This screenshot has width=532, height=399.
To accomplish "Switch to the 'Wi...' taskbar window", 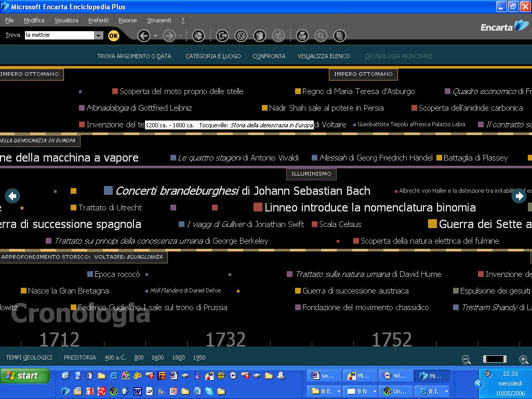I will 395,376.
